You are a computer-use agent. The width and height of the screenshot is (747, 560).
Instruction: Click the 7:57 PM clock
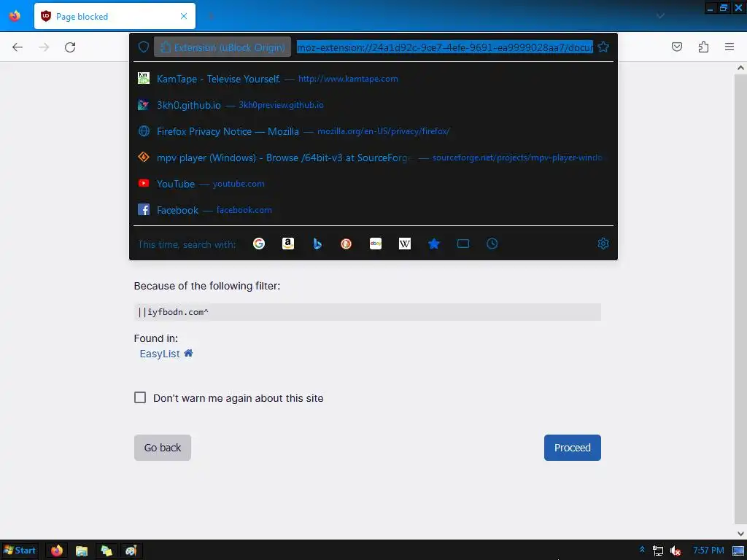pyautogui.click(x=708, y=551)
